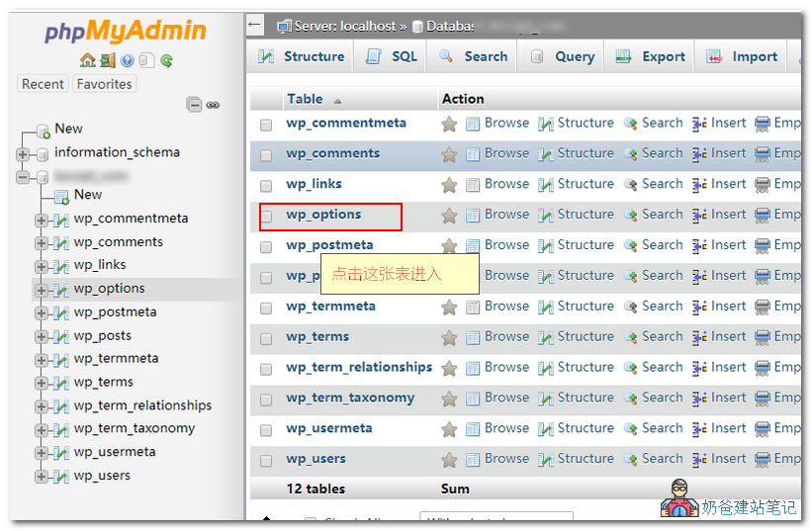The width and height of the screenshot is (812, 531).
Task: Sort by the Table column header
Action: pyautogui.click(x=305, y=99)
